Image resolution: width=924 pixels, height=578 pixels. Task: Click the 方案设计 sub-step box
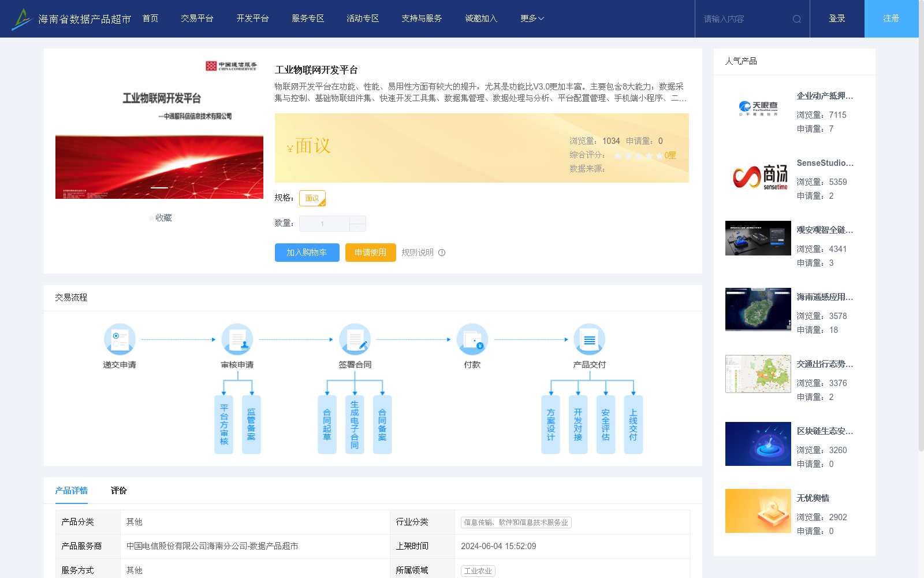(550, 425)
